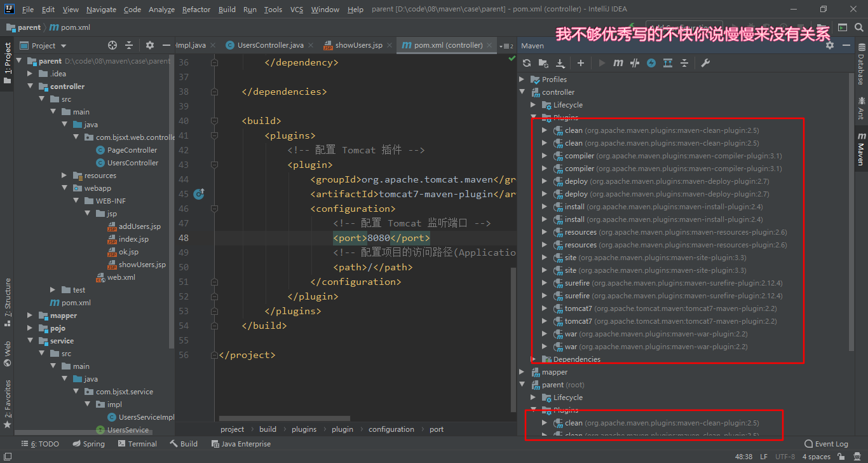Click 4 spaces indent setting
Viewport: 868px width, 463px height.
point(816,457)
